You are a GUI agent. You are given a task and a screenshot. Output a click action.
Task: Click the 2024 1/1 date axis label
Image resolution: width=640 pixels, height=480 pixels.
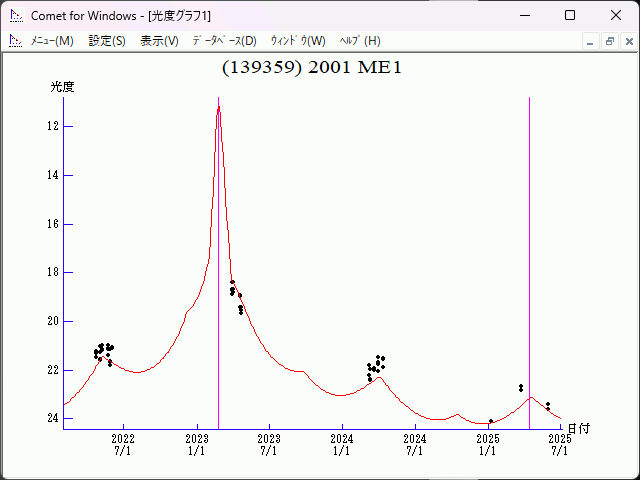point(342,445)
